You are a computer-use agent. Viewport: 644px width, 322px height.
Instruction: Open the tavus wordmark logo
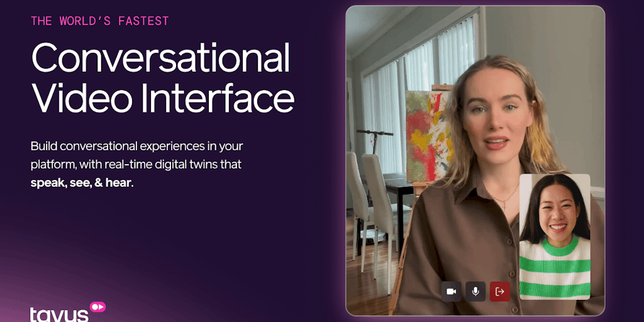pyautogui.click(x=59, y=314)
